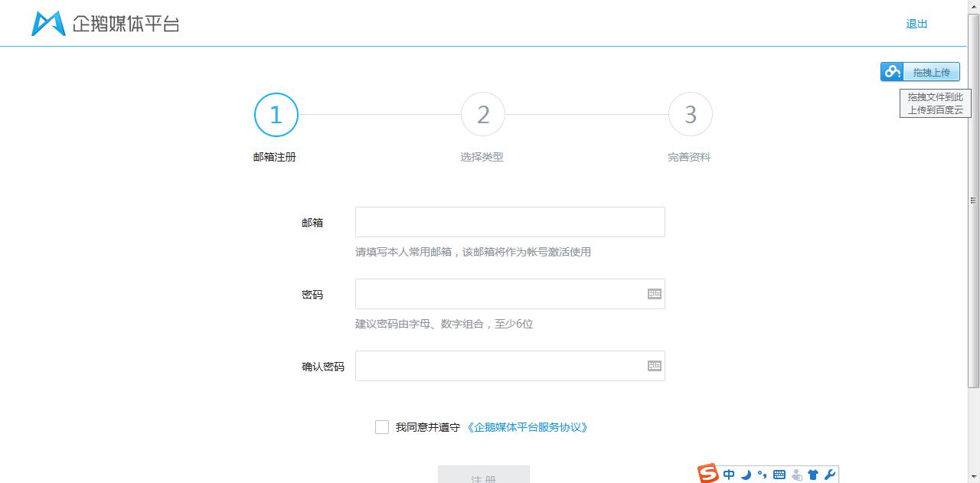Check the 我同意并遵守 agreement checkbox
980x483 pixels.
click(x=382, y=427)
